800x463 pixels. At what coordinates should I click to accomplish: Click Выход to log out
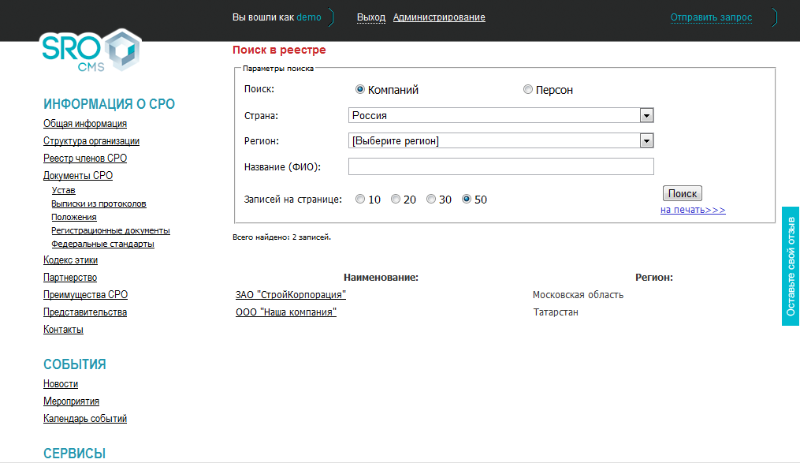371,17
